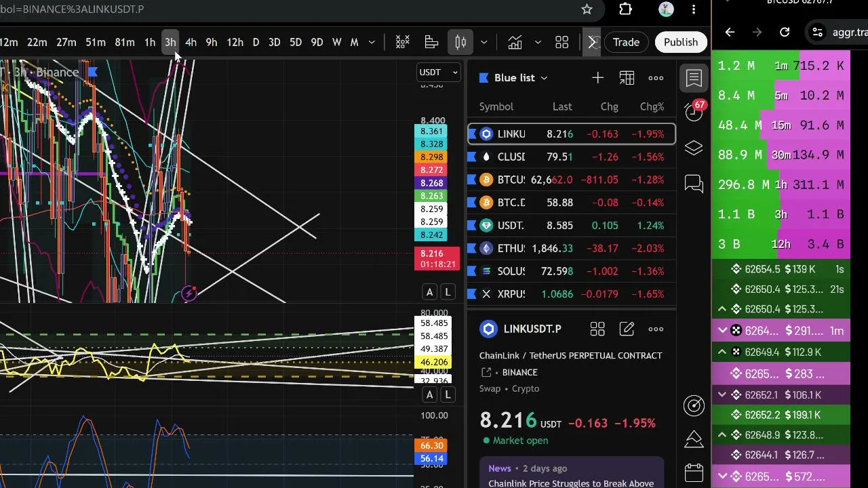Open the note edit icon for LINKUSDT.P
The width and height of the screenshot is (868, 488).
627,329
